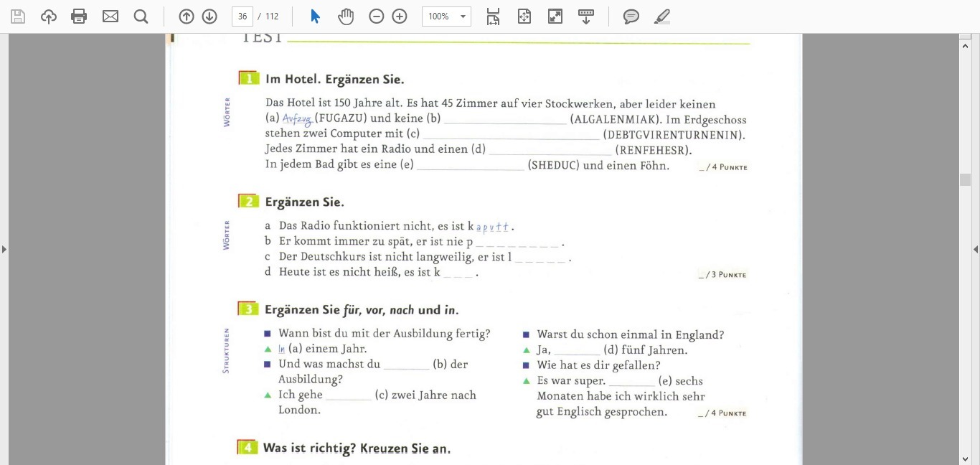The width and height of the screenshot is (980, 465).
Task: Click the scrambled word '(RENFEHESR)'
Action: coord(654,150)
